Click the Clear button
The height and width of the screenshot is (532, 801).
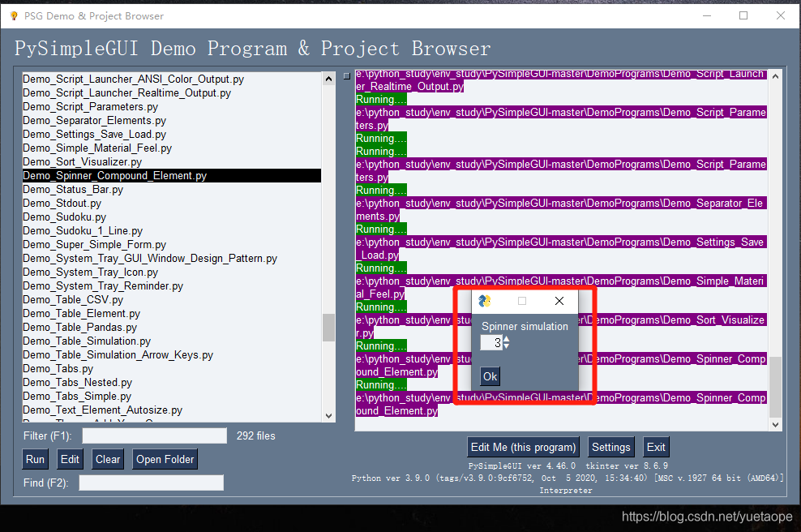(x=108, y=460)
